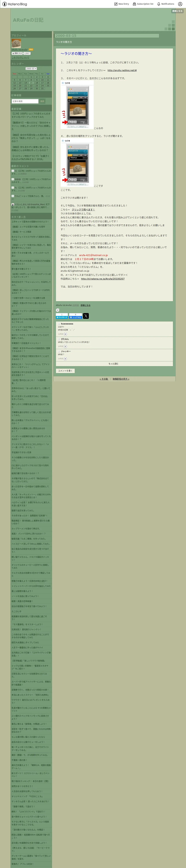Click the sidebar 読者になる subscribe button
This screenshot has height=868, width=186.
point(17,53)
